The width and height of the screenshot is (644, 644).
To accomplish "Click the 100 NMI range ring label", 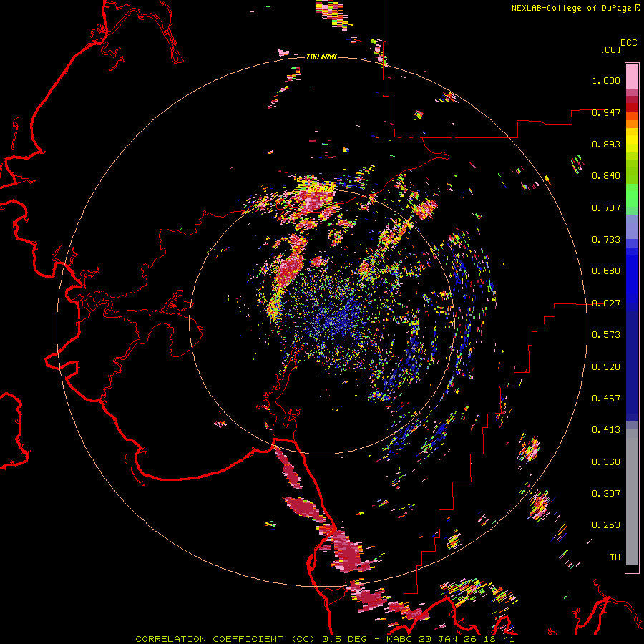I will click(321, 57).
